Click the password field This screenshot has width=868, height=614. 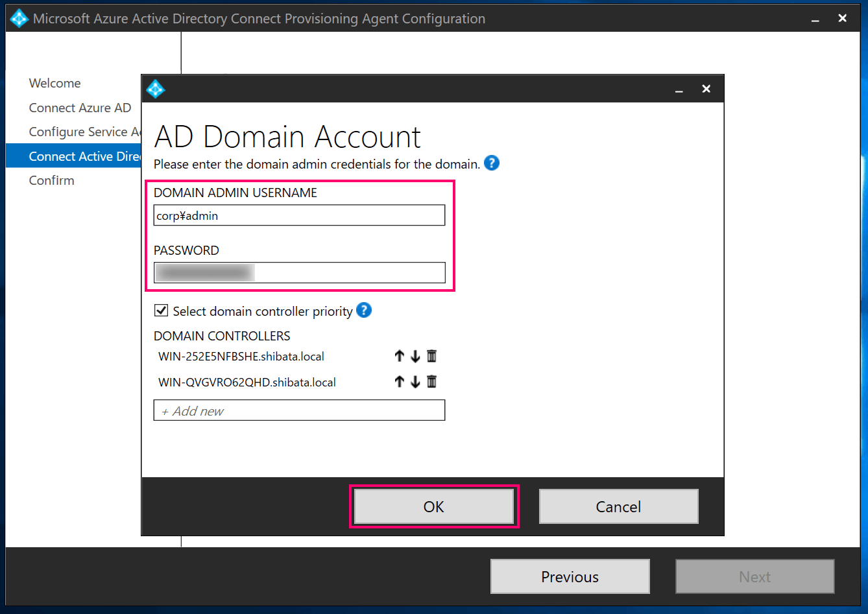tap(298, 272)
